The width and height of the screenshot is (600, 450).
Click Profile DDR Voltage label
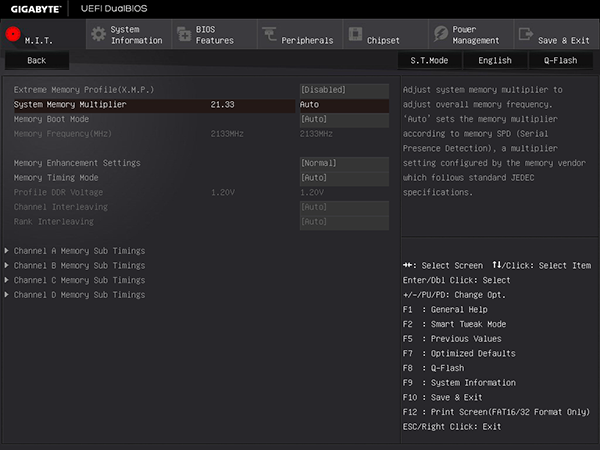58,192
